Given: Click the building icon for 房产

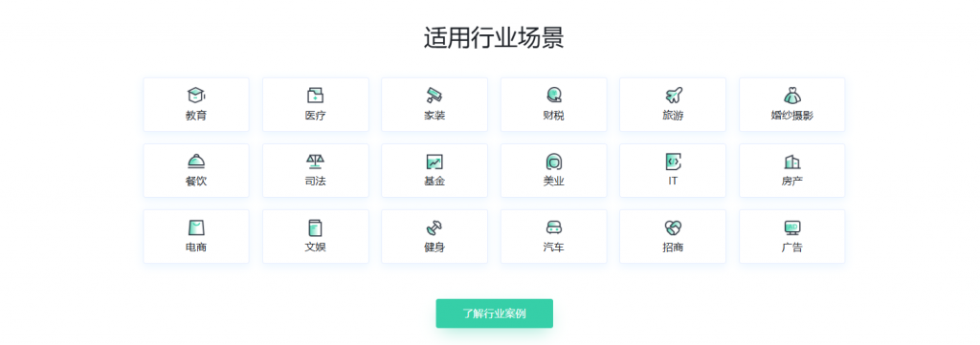Looking at the screenshot, I should pyautogui.click(x=791, y=162).
